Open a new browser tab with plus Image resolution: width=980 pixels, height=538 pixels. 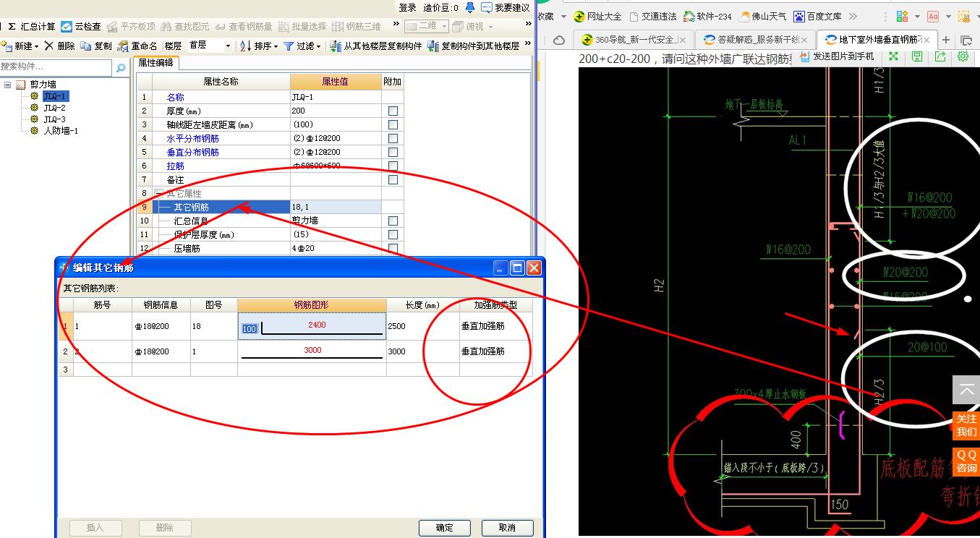coord(946,40)
